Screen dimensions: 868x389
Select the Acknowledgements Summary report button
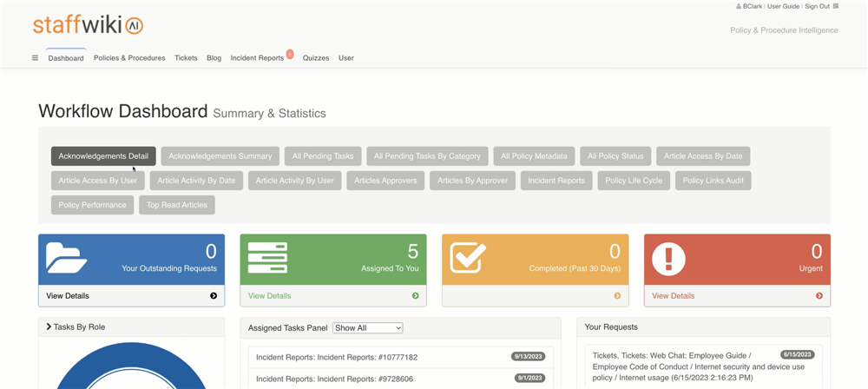(220, 156)
